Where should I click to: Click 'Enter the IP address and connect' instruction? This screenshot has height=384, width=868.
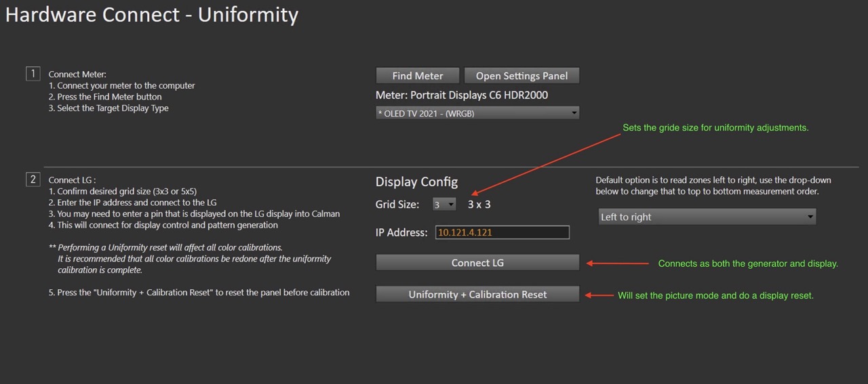click(x=132, y=202)
